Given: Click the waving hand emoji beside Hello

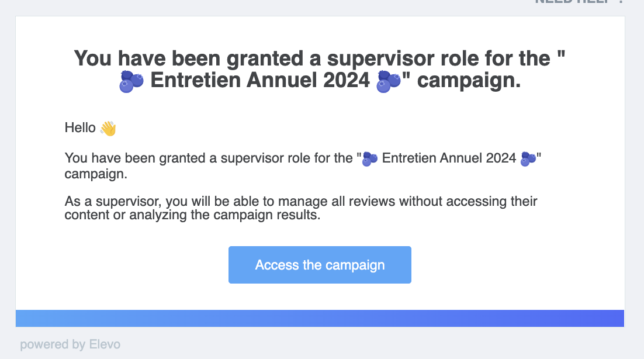Looking at the screenshot, I should click(x=109, y=128).
